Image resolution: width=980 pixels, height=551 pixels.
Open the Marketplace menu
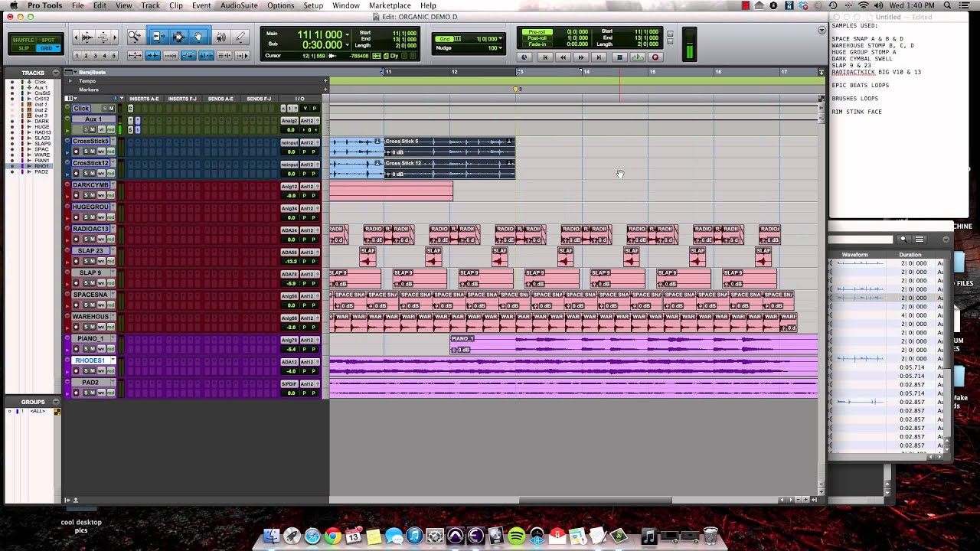coord(390,5)
